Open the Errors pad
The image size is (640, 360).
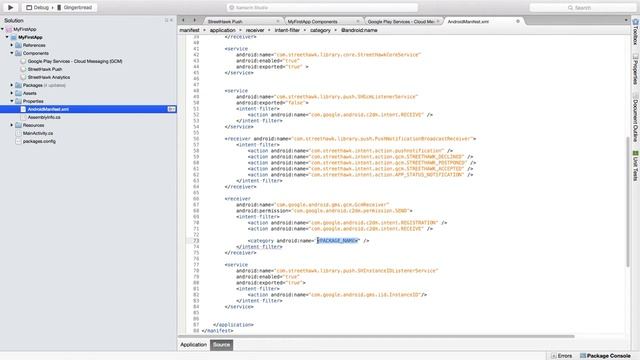562,356
